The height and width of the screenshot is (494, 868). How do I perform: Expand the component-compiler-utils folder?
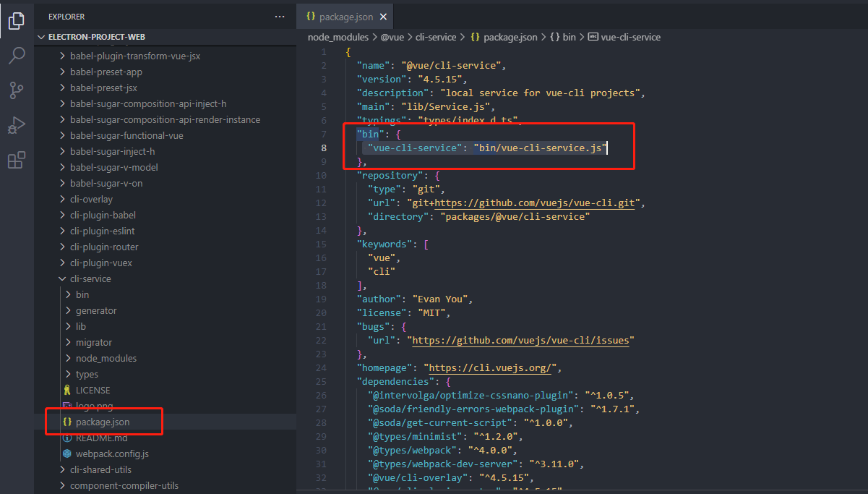[x=124, y=485]
